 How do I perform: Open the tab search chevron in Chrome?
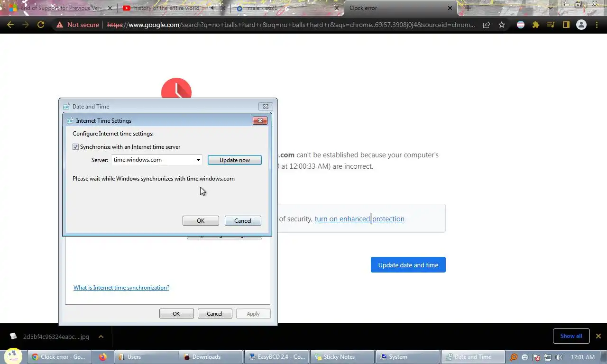551,8
